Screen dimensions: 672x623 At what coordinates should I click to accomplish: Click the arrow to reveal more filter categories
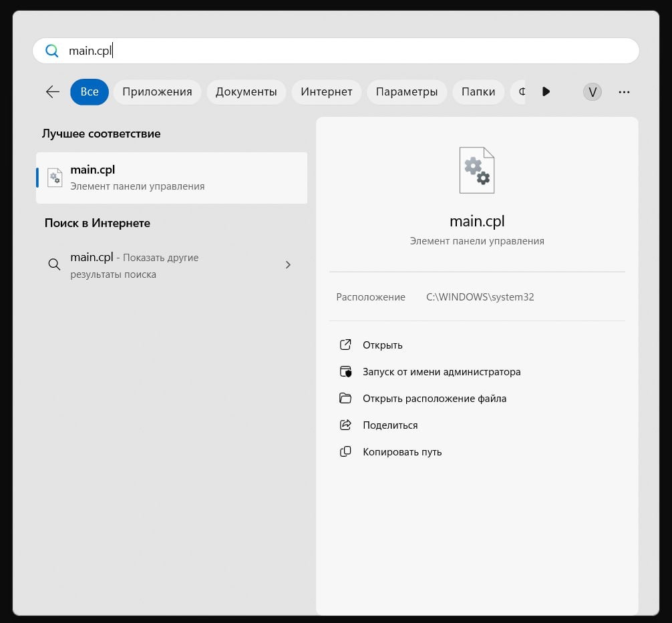tap(546, 91)
